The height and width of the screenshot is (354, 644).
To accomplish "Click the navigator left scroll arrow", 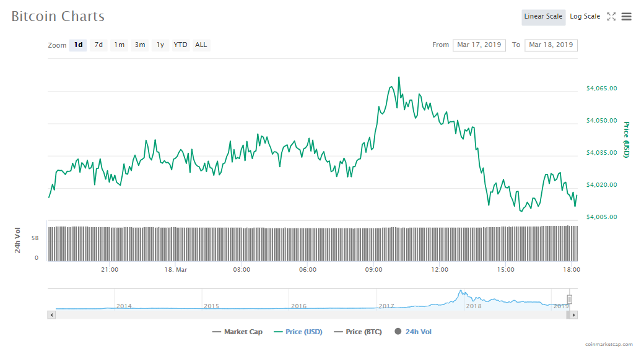I will [51, 314].
